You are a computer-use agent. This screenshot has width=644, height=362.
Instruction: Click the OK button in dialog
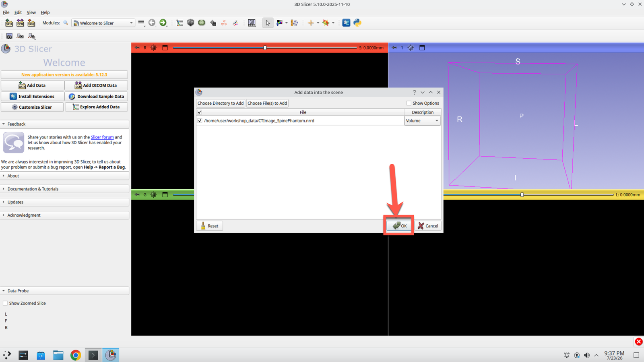coord(399,226)
